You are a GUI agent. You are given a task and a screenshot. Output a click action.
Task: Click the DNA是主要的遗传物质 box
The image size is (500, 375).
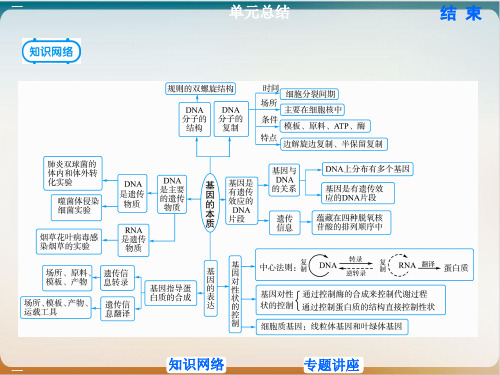pyautogui.click(x=172, y=194)
